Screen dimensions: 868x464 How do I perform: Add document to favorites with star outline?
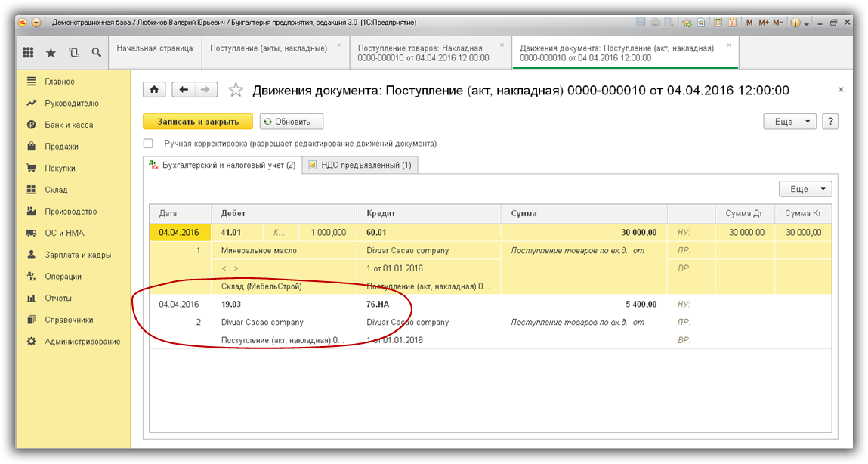pos(236,91)
